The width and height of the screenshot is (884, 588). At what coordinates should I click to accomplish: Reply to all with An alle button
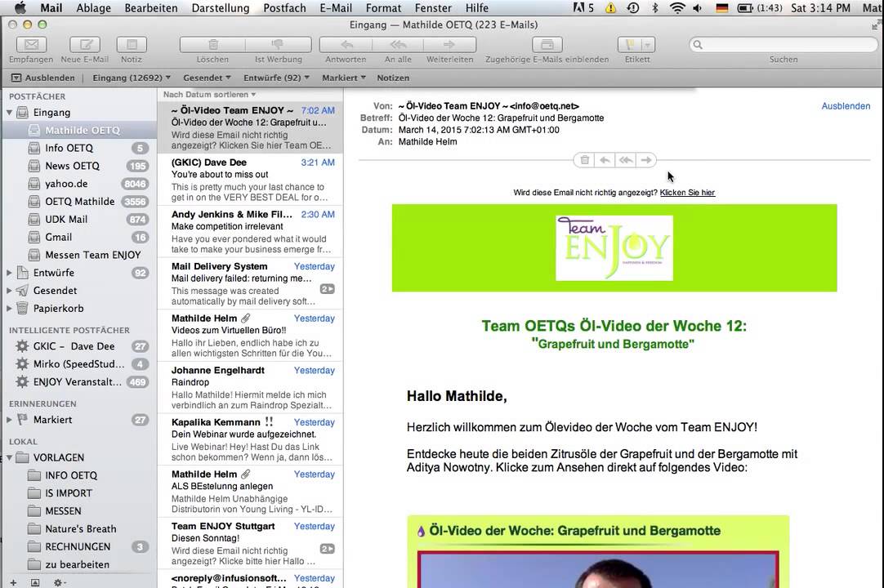(x=398, y=45)
